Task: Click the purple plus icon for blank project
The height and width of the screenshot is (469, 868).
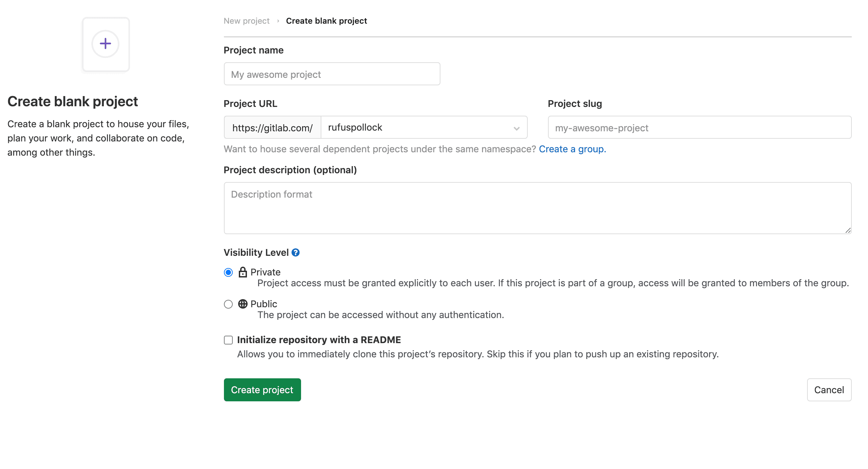Action: [106, 44]
